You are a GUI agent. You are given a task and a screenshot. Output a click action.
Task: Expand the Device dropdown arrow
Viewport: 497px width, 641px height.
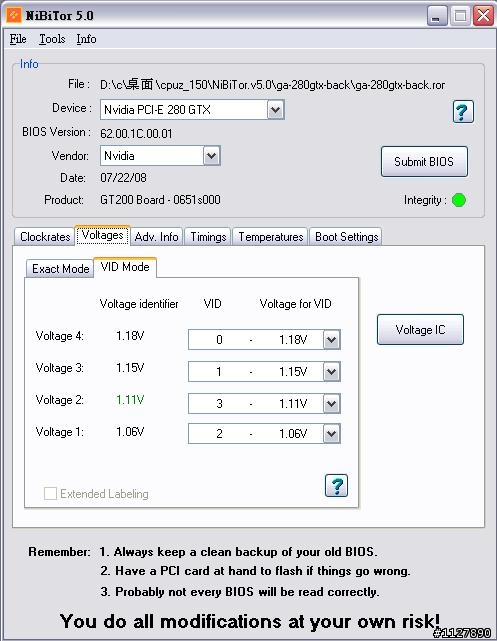[x=275, y=110]
